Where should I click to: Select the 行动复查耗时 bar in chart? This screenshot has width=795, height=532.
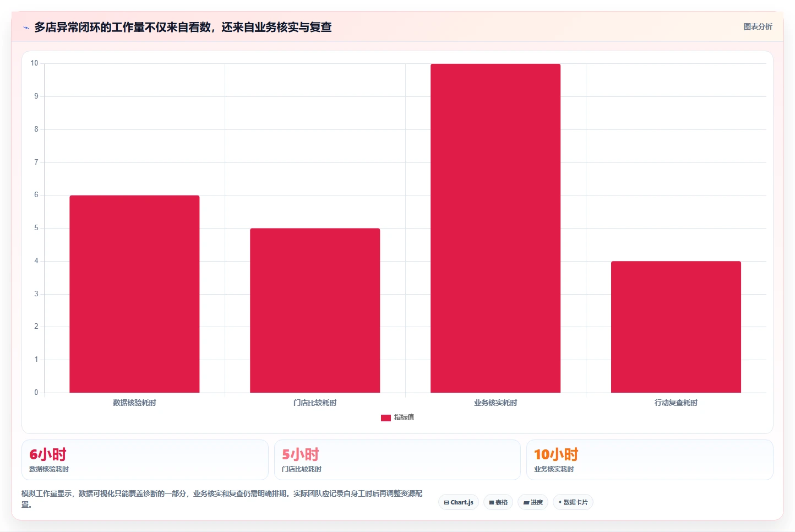pos(676,327)
